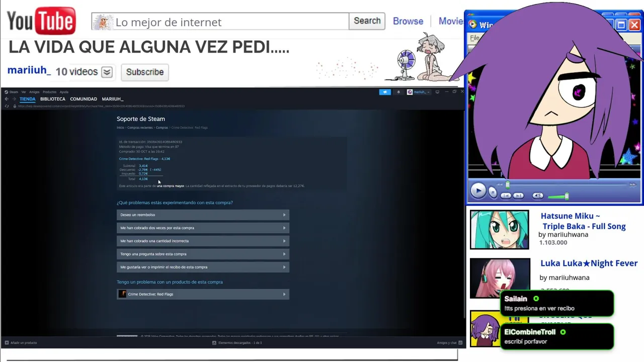The height and width of the screenshot is (362, 644).
Task: Select 'Me han cobrado dos veces' option
Action: pyautogui.click(x=203, y=228)
